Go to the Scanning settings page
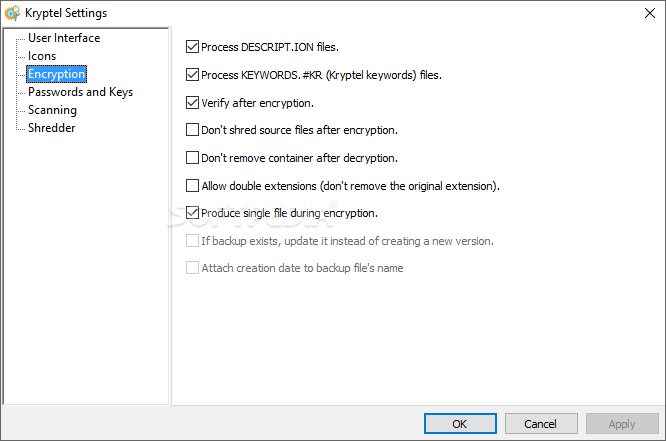 (52, 110)
